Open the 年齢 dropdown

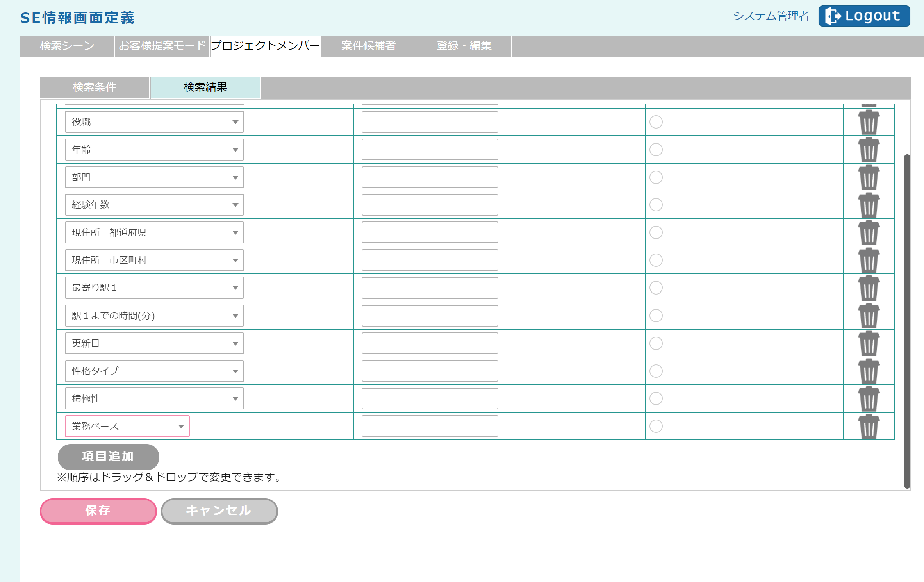[x=154, y=150]
